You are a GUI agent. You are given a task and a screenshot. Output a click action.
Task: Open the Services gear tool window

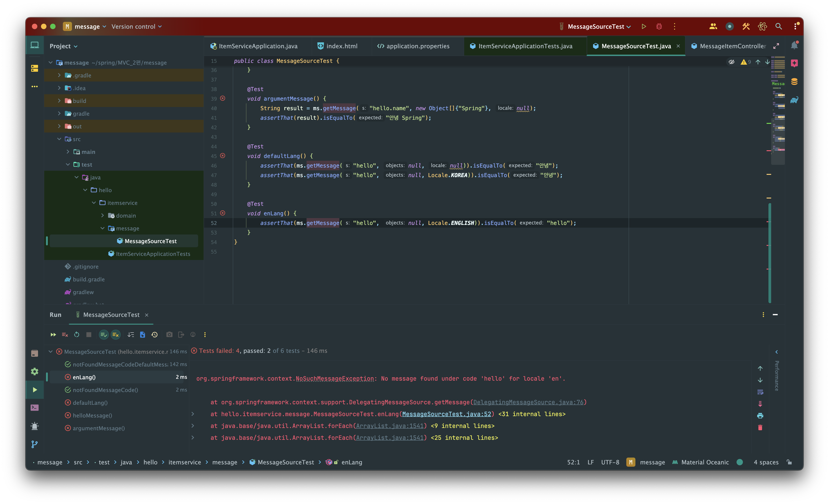tap(35, 371)
